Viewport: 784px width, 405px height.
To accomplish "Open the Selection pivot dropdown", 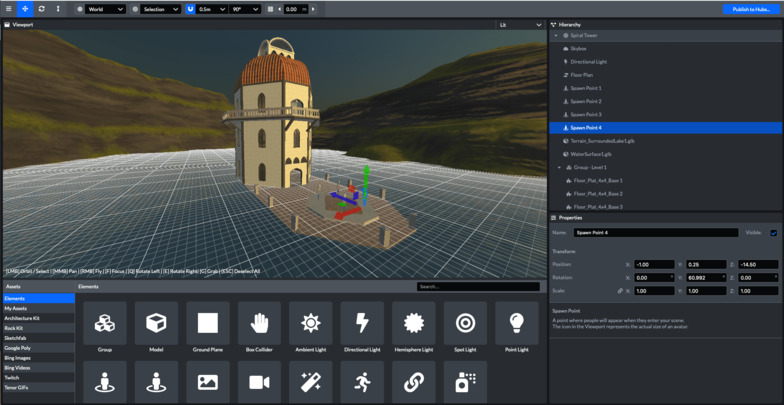I will [x=160, y=9].
